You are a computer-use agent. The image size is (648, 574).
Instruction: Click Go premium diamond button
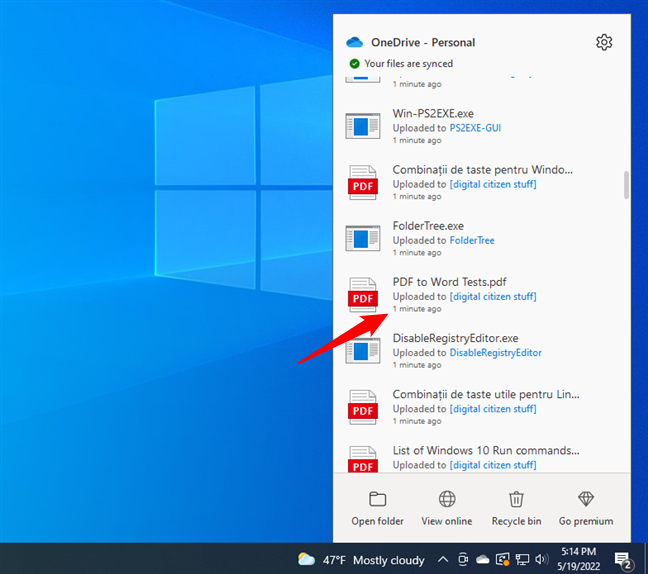tap(586, 508)
